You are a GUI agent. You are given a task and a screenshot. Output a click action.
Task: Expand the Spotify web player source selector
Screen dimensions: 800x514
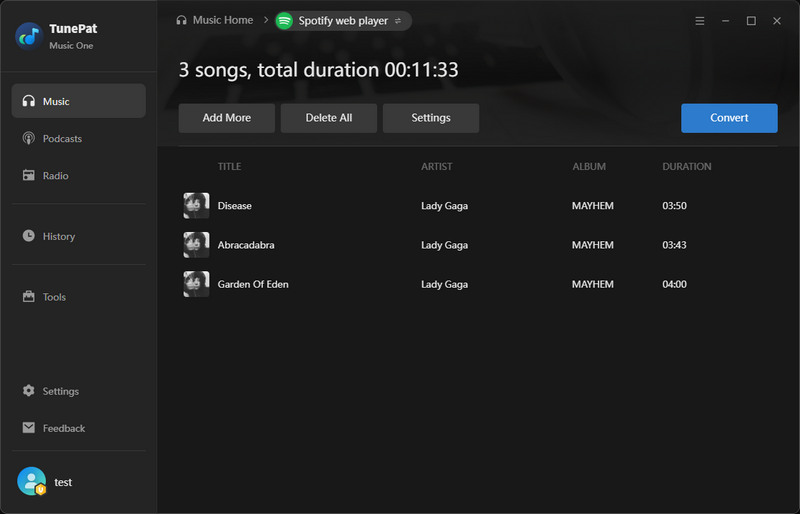tap(343, 21)
